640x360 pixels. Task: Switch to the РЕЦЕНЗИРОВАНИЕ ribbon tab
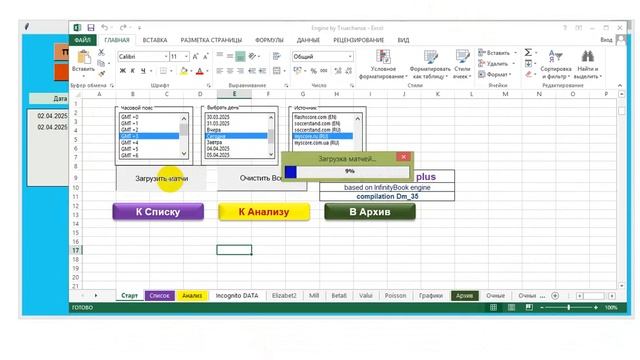tap(358, 40)
